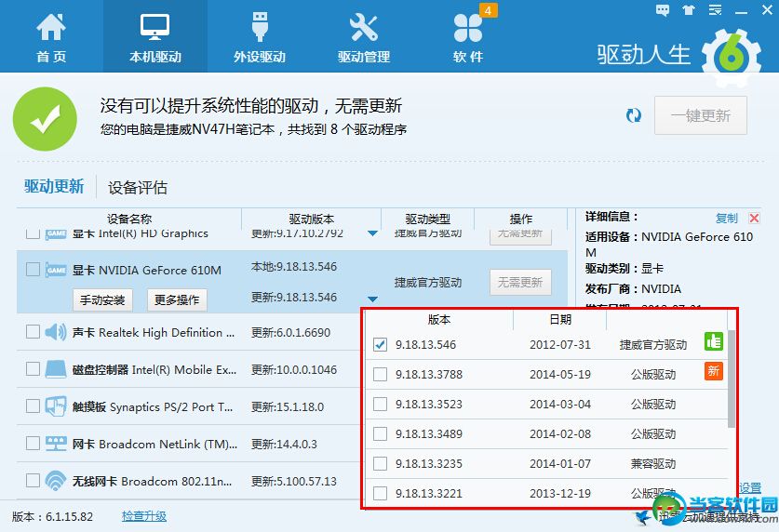Tick checkbox for 磁盘控制器 Intel row
Image resolution: width=779 pixels, height=532 pixels.
pyautogui.click(x=33, y=368)
